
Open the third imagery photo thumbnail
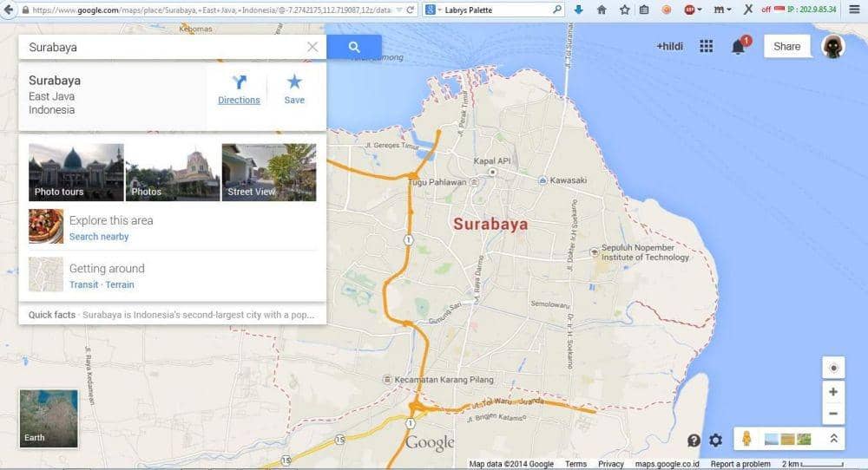click(805, 440)
